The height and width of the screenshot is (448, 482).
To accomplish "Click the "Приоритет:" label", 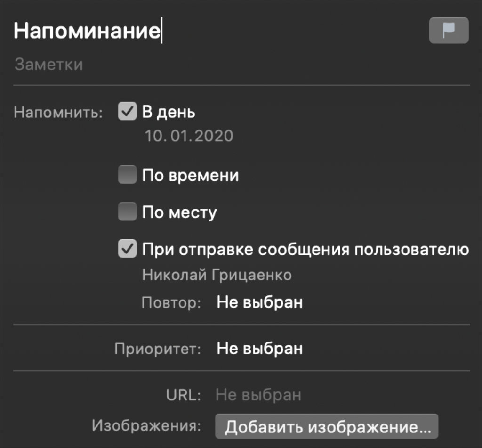I will coord(158,349).
